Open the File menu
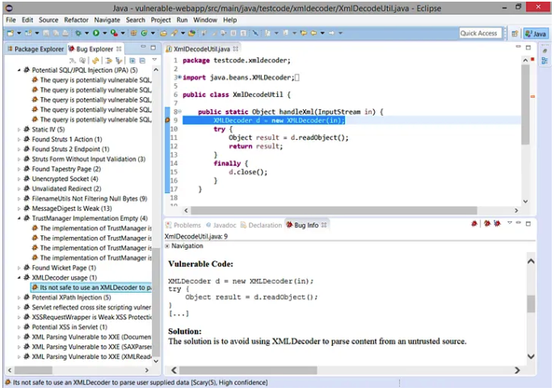 (11, 20)
